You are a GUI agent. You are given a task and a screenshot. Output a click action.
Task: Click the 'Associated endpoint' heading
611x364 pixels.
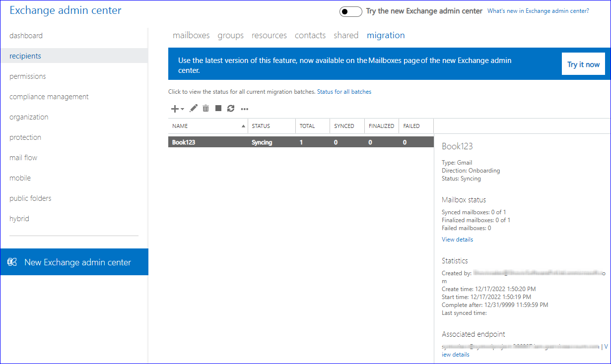(474, 334)
